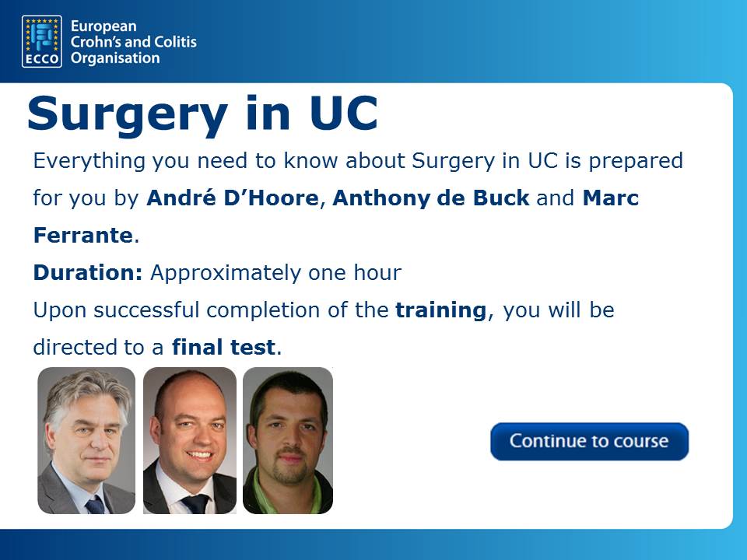Select the bald smiling man's portrait photo
Image resolution: width=747 pixels, height=560 pixels.
[189, 440]
